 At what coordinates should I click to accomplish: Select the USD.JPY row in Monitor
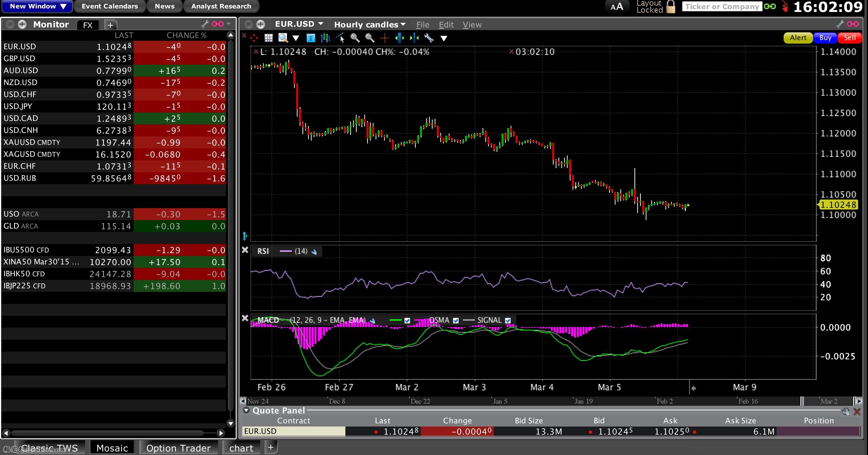[114, 106]
